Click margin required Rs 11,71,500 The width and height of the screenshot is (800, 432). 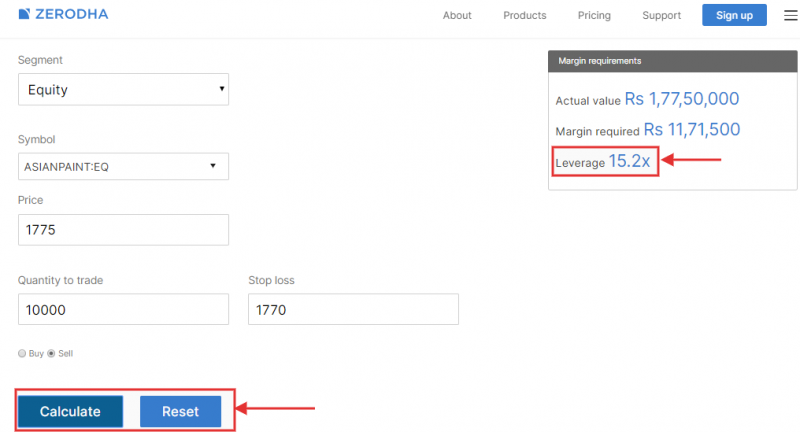[x=692, y=130]
